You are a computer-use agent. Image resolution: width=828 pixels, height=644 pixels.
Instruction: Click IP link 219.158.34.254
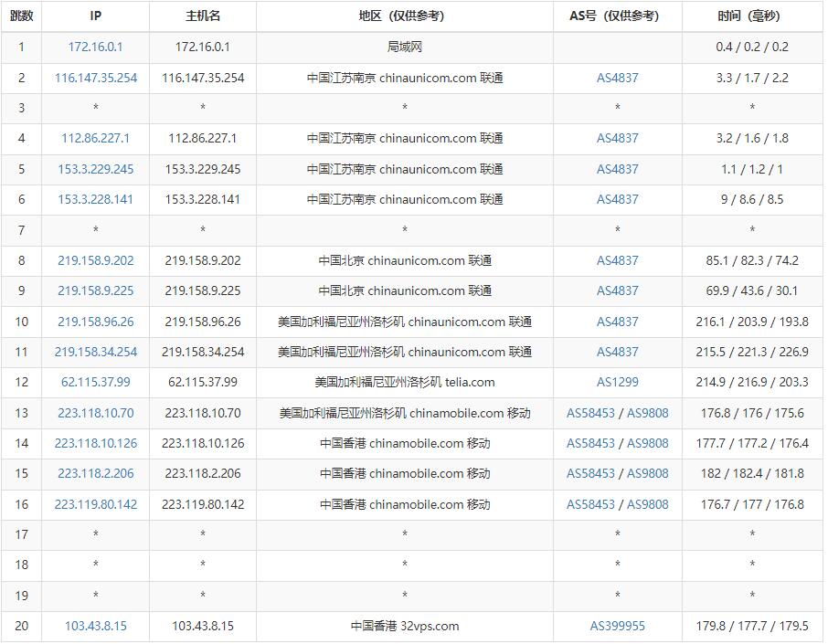coord(95,352)
